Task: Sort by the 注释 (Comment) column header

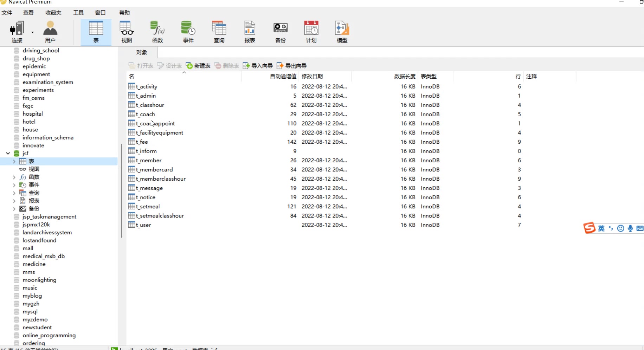Action: (549, 76)
